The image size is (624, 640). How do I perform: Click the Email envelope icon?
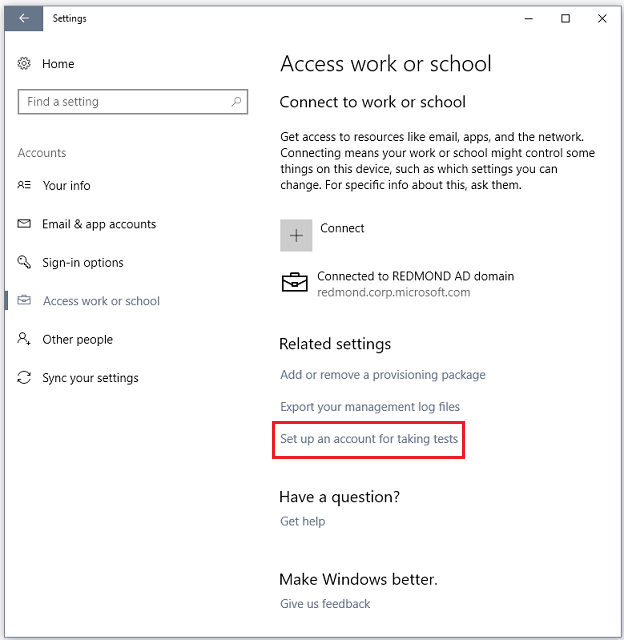[x=24, y=224]
